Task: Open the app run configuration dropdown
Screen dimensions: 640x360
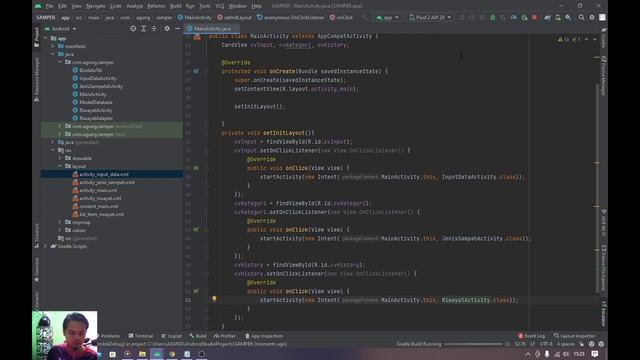Action: [387, 18]
